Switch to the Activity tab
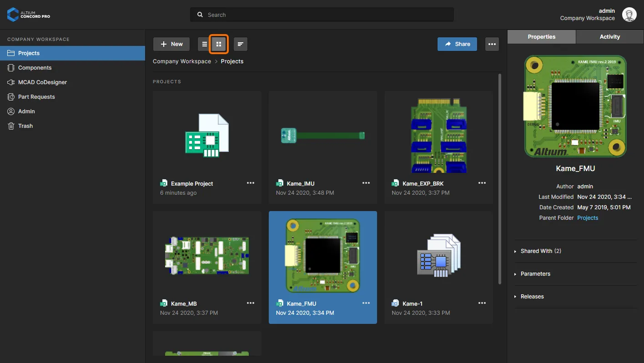The width and height of the screenshot is (644, 363). (x=610, y=37)
